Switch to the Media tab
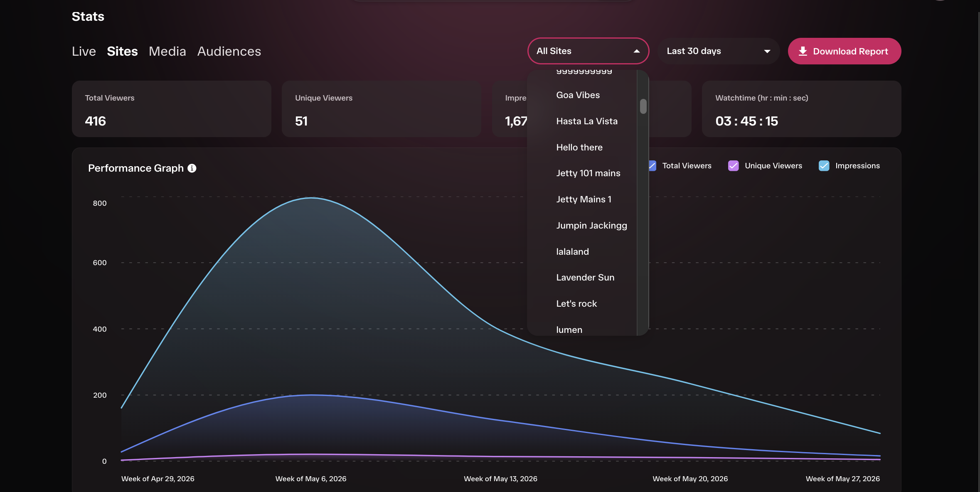Image resolution: width=980 pixels, height=492 pixels. coord(167,51)
